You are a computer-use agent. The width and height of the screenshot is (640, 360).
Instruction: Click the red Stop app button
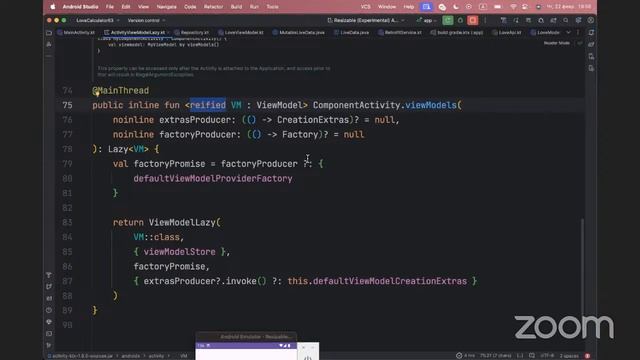tap(473, 20)
